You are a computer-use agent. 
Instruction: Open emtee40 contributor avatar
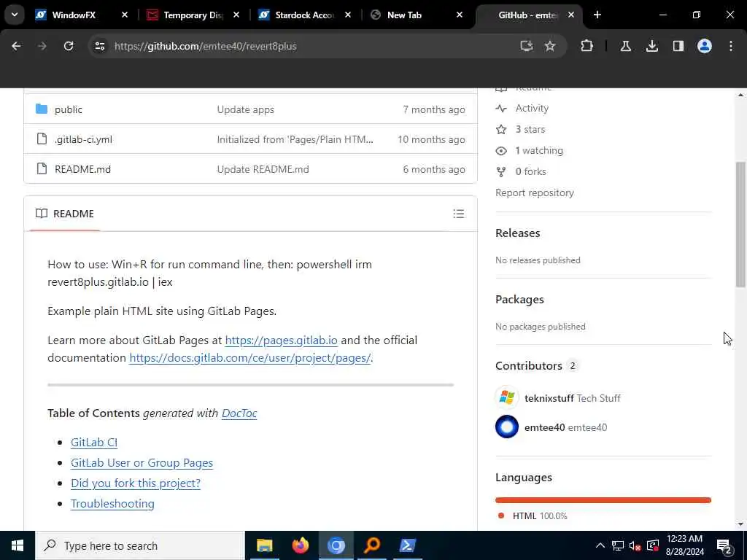pos(507,427)
